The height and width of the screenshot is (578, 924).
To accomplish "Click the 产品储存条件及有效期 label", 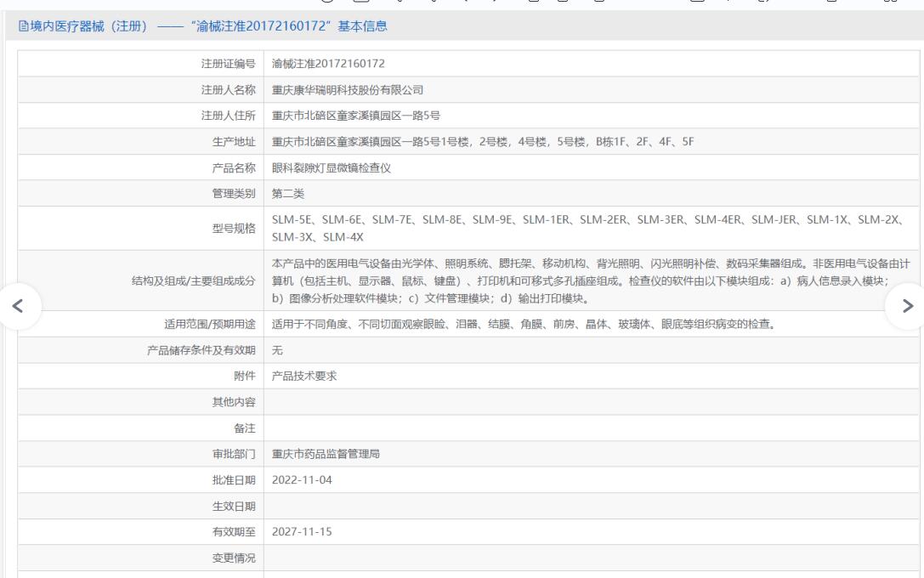I will (201, 350).
